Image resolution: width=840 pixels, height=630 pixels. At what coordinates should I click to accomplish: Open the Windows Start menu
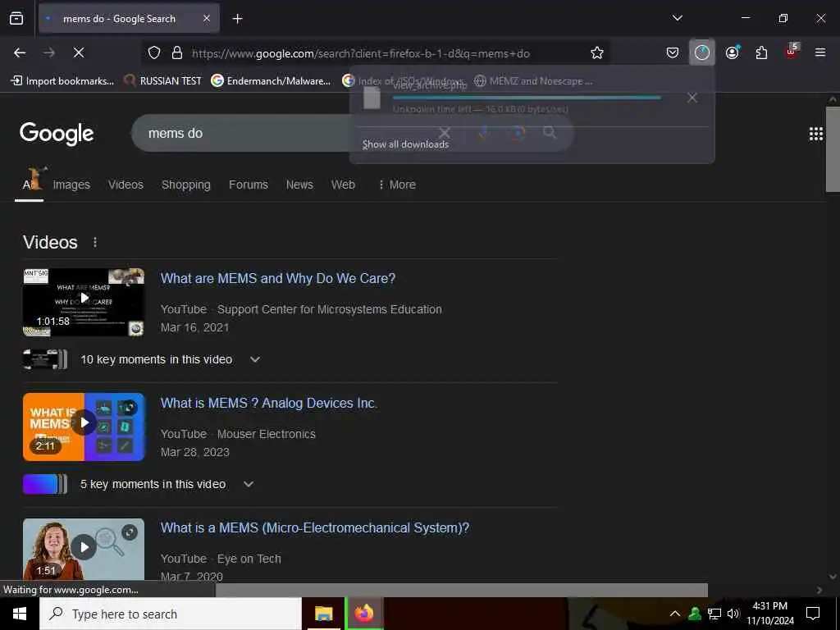coord(20,614)
